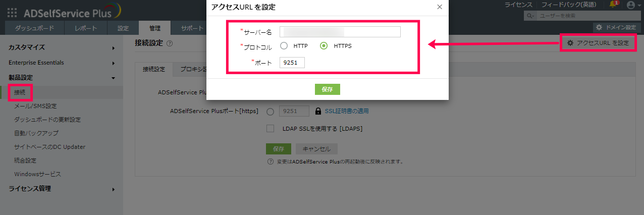Select ダッシュボードの更新設定 in the sidebar
This screenshot has height=215, width=644.
[x=47, y=120]
